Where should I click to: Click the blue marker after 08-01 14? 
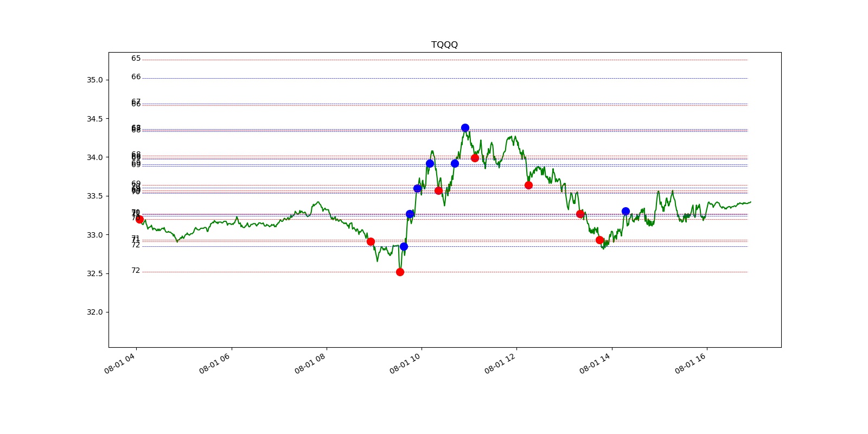tap(626, 211)
